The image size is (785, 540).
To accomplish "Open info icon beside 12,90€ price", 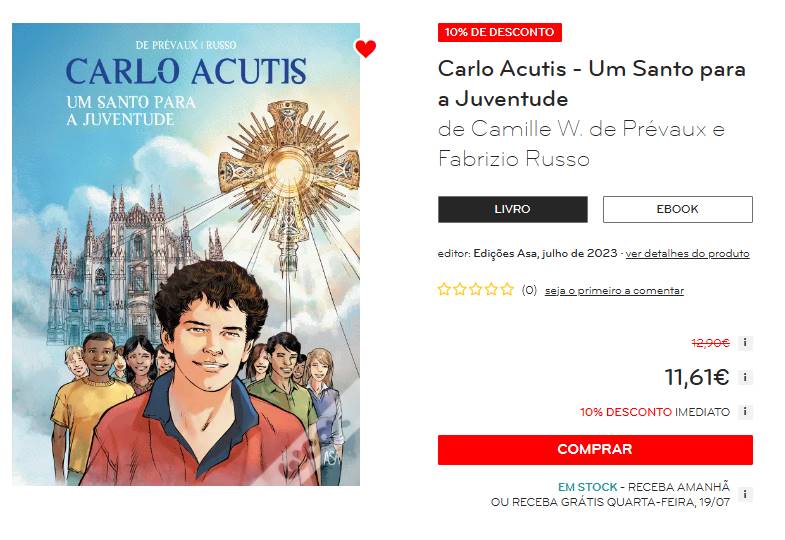I will 745,343.
